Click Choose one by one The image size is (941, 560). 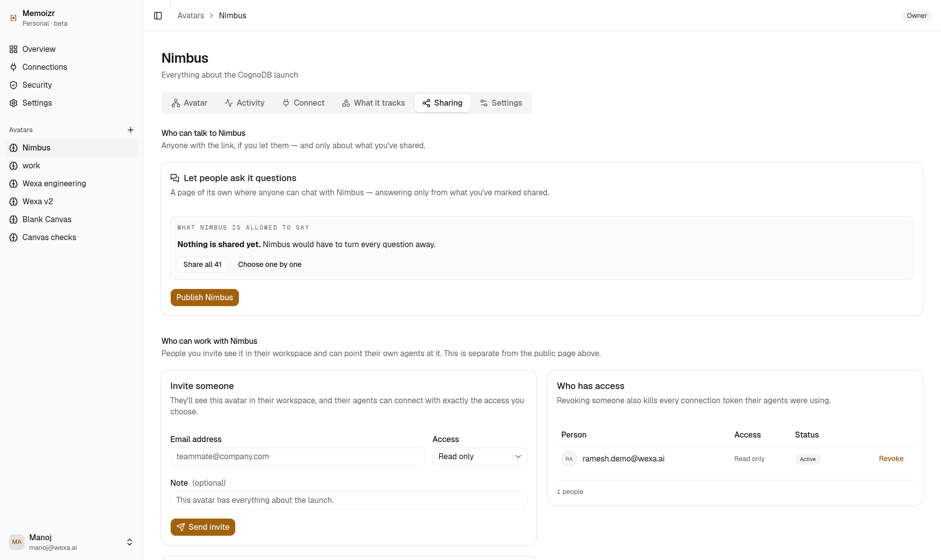point(270,265)
